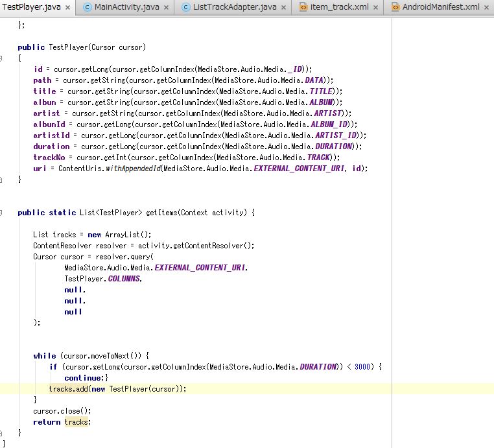Click the 'withAppendedId' method call

[133, 169]
